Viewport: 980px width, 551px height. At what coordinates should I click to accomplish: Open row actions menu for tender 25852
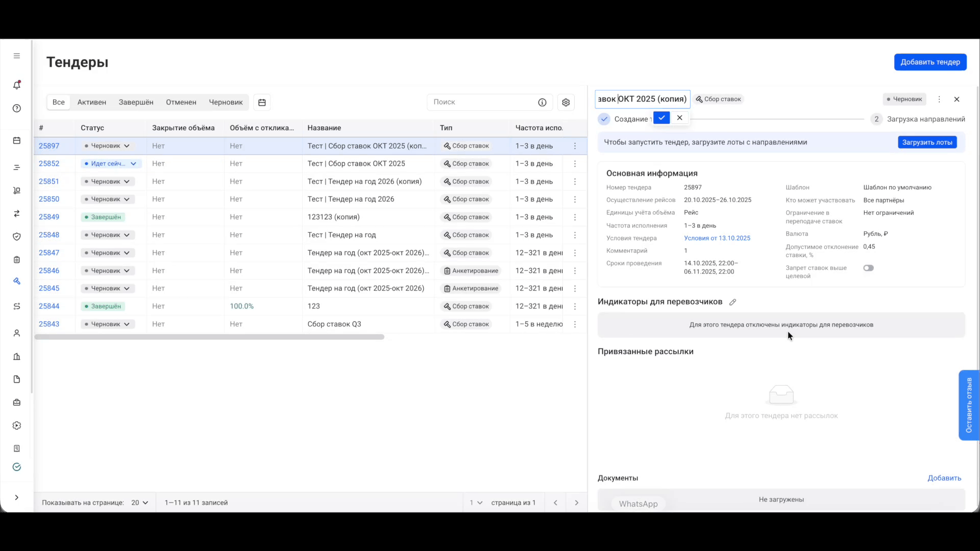(575, 164)
